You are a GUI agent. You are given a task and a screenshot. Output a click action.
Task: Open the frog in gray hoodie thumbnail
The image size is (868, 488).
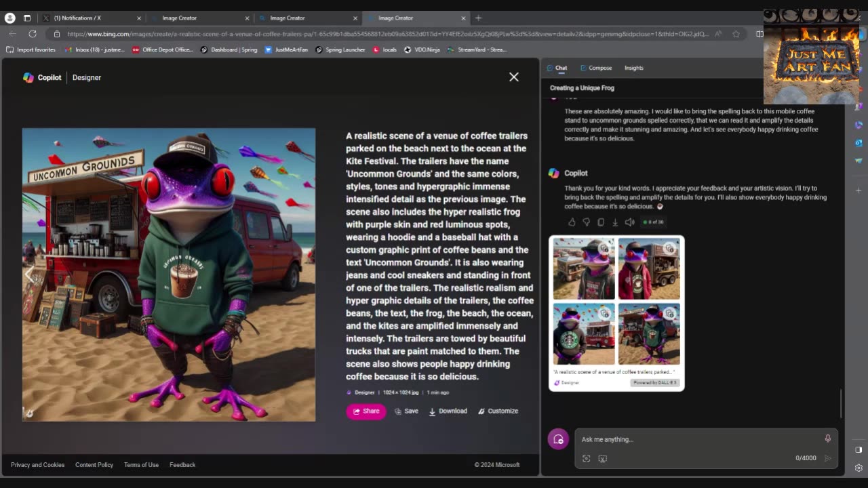pos(584,268)
